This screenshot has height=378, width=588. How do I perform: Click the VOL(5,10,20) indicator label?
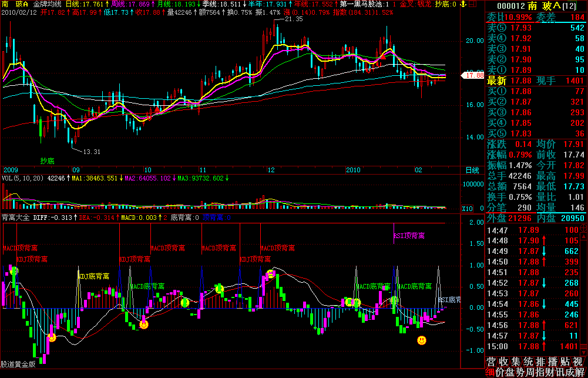pyautogui.click(x=23, y=178)
